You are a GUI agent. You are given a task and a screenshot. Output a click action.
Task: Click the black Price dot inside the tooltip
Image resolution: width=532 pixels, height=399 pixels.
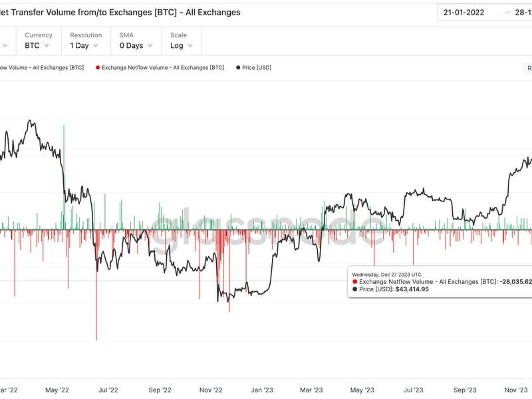click(355, 289)
